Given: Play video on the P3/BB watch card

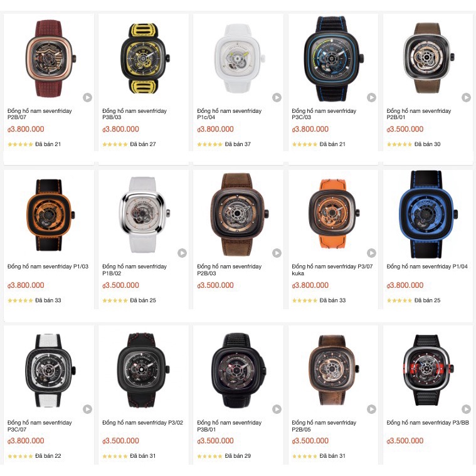Looking at the screenshot, I should point(467,409).
